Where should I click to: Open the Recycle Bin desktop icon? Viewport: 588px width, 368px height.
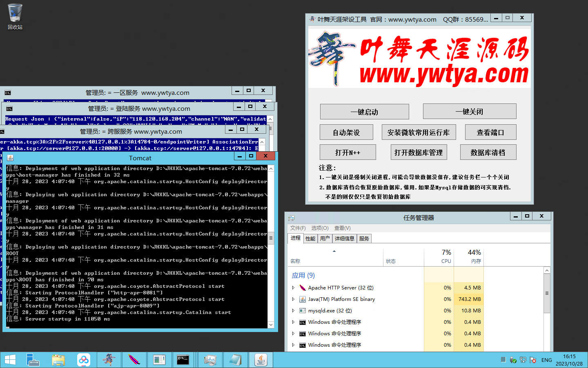click(15, 16)
